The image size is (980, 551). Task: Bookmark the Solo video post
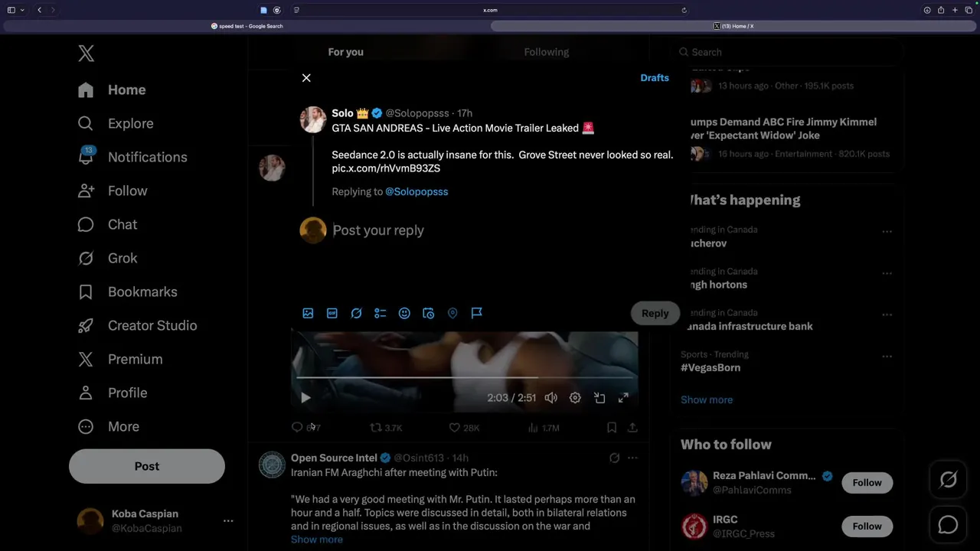coord(612,428)
